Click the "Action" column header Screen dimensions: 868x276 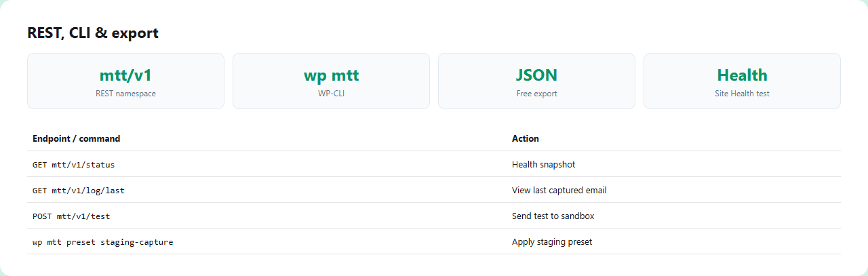click(526, 138)
